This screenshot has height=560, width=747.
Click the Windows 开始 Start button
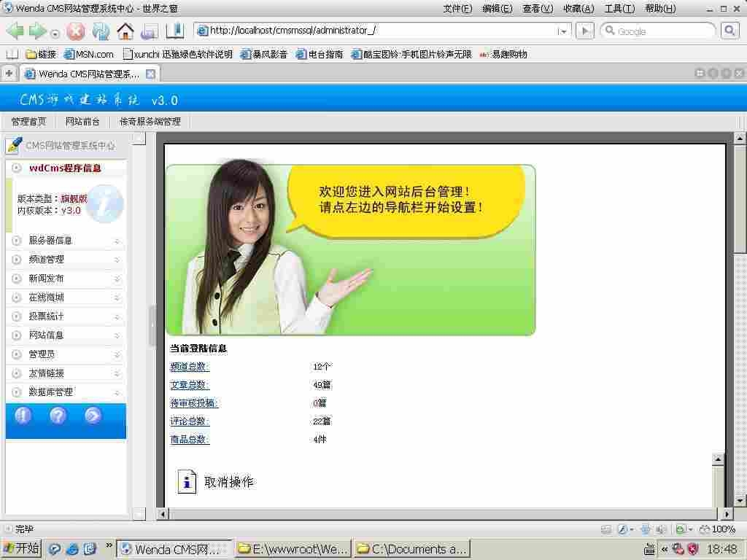(x=21, y=549)
